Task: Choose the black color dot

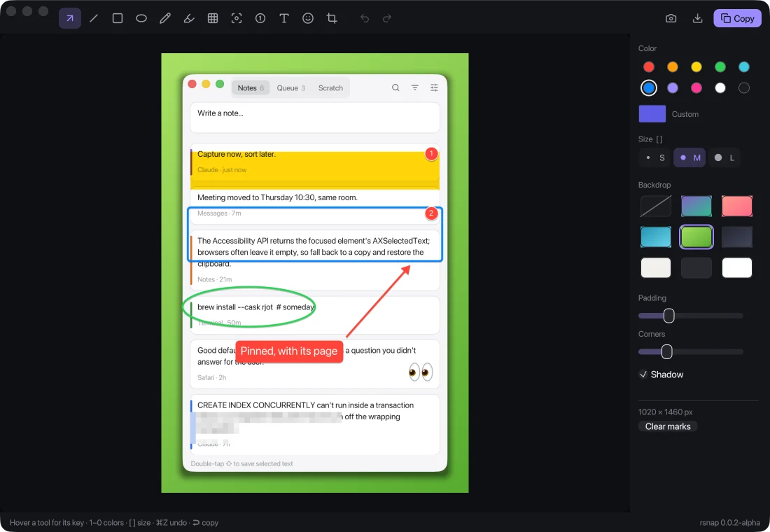Action: pyautogui.click(x=744, y=88)
